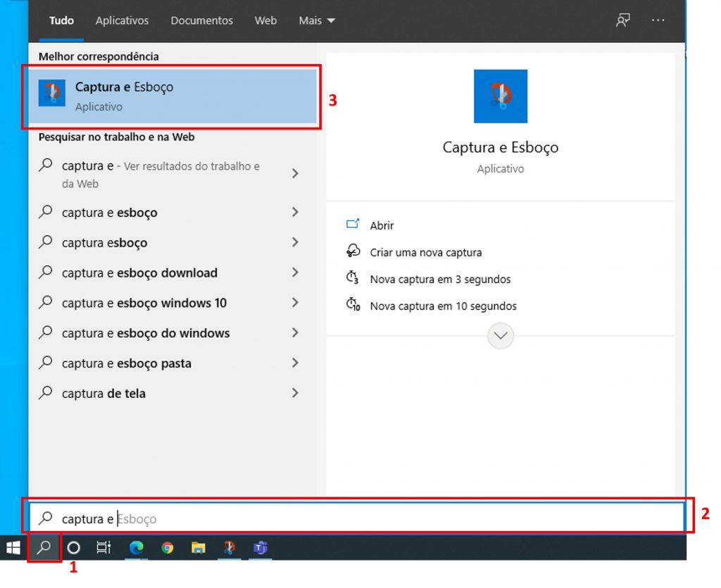
Task: Launch Google Chrome from the taskbar
Action: [168, 548]
